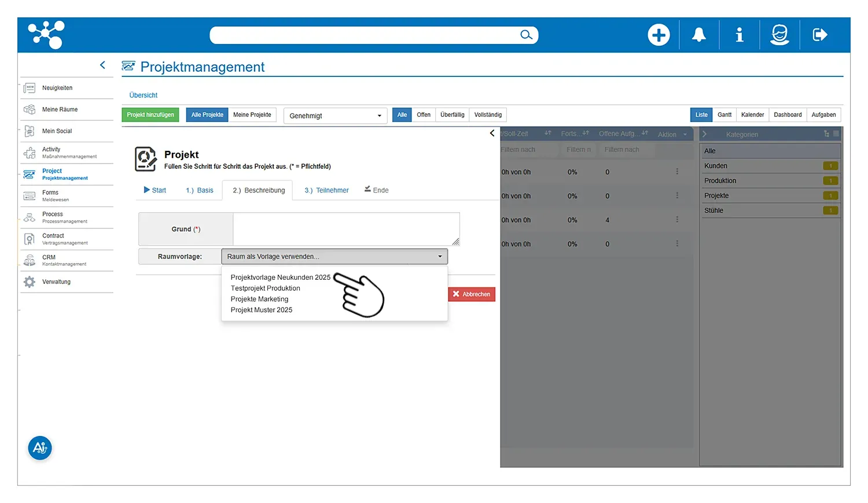Switch to Meine Projekte filter
Viewport: 868px width, 503px height.
click(x=252, y=115)
